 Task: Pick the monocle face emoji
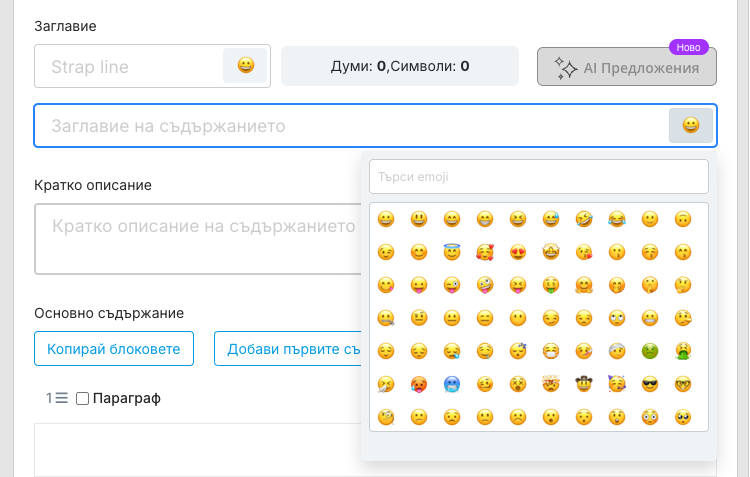coord(386,417)
